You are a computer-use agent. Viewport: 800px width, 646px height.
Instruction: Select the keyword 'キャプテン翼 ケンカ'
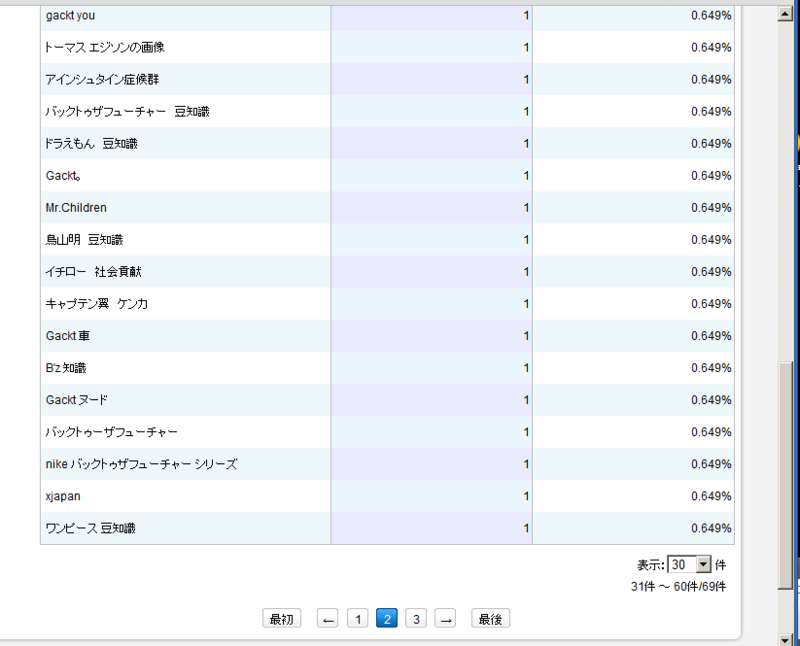[x=96, y=304]
